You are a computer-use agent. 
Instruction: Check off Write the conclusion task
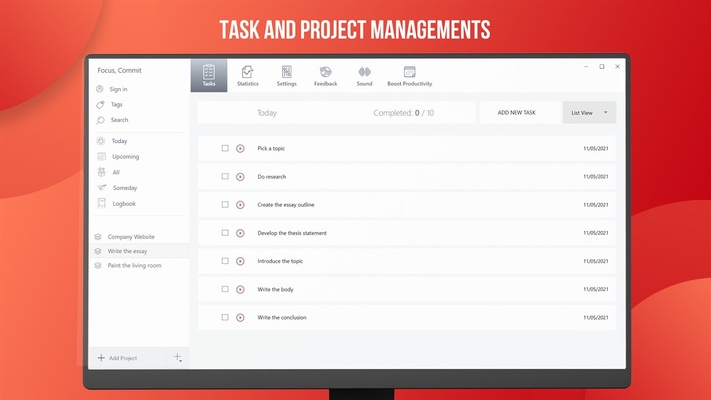pos(225,317)
